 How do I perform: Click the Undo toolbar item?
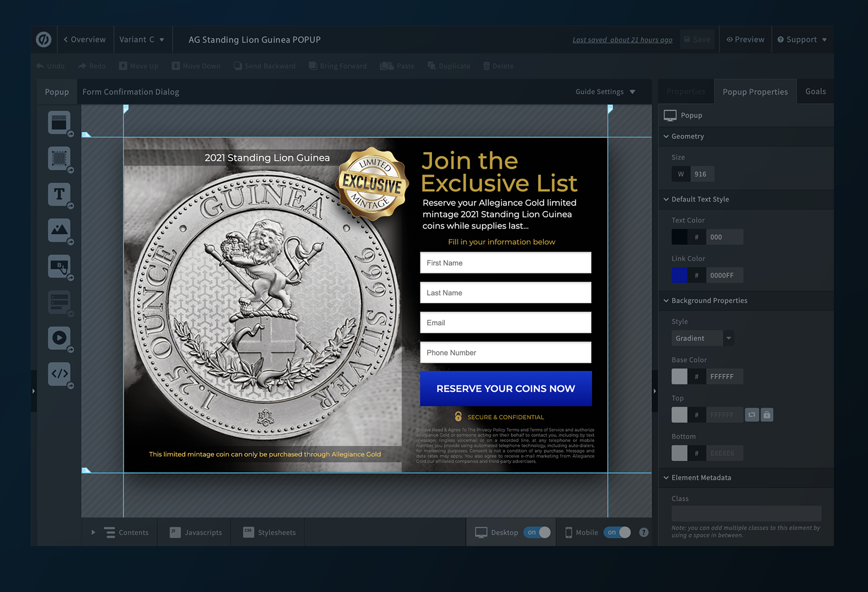pos(51,66)
